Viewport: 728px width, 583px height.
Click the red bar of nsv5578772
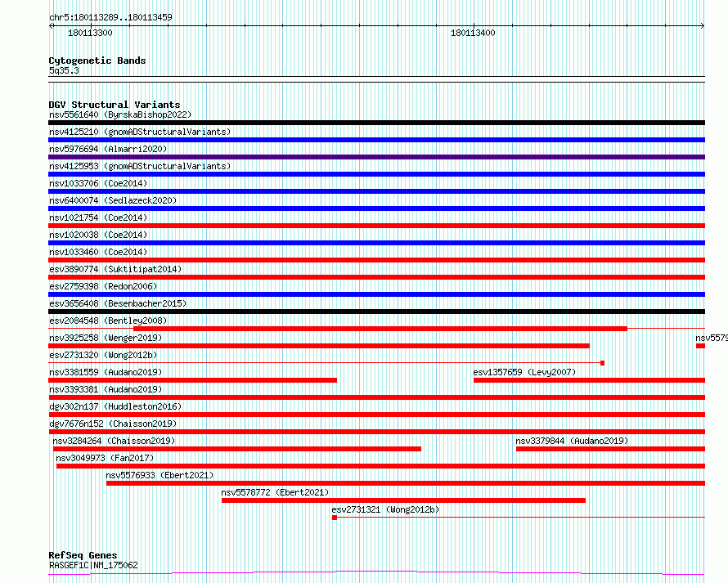[403, 500]
